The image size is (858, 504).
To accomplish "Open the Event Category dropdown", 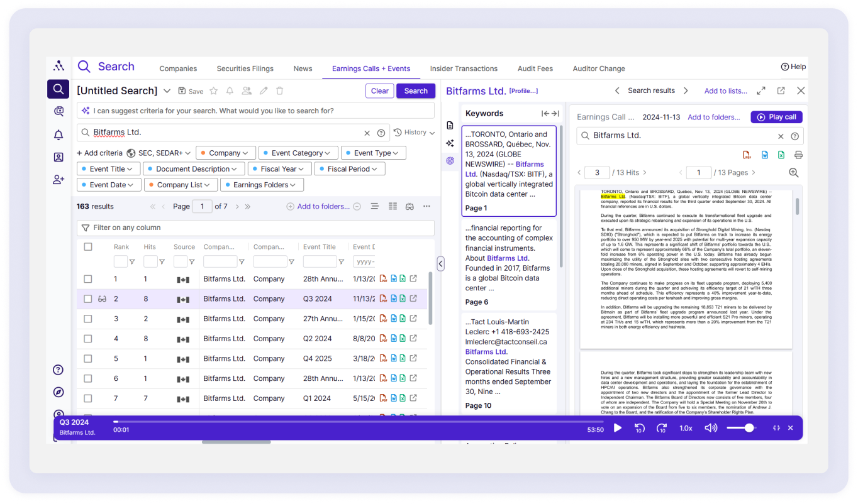I will [x=298, y=153].
